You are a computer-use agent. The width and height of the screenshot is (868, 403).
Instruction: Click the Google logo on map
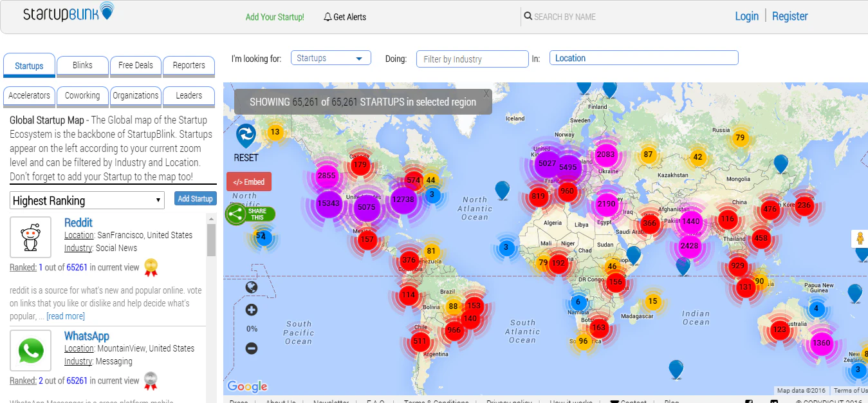[x=247, y=386]
